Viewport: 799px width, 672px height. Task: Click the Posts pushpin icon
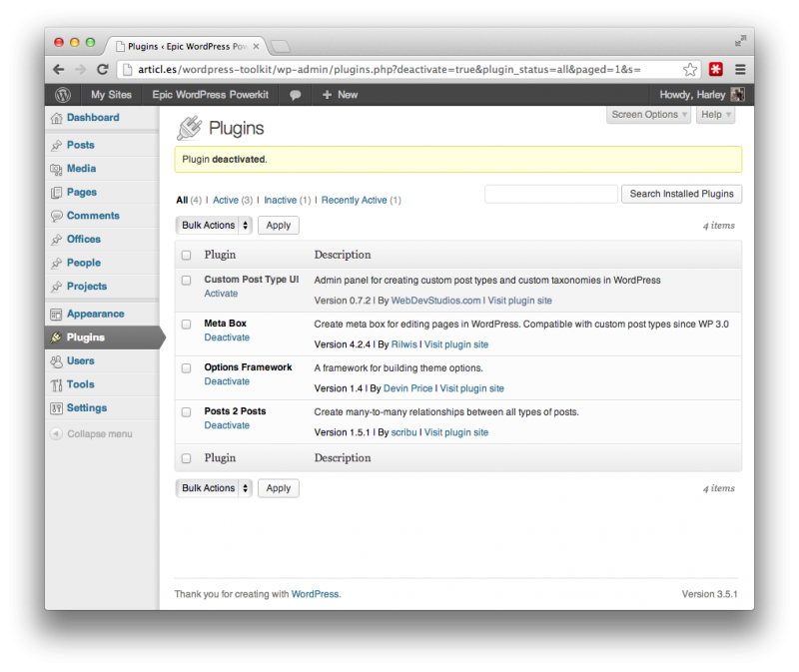(56, 146)
